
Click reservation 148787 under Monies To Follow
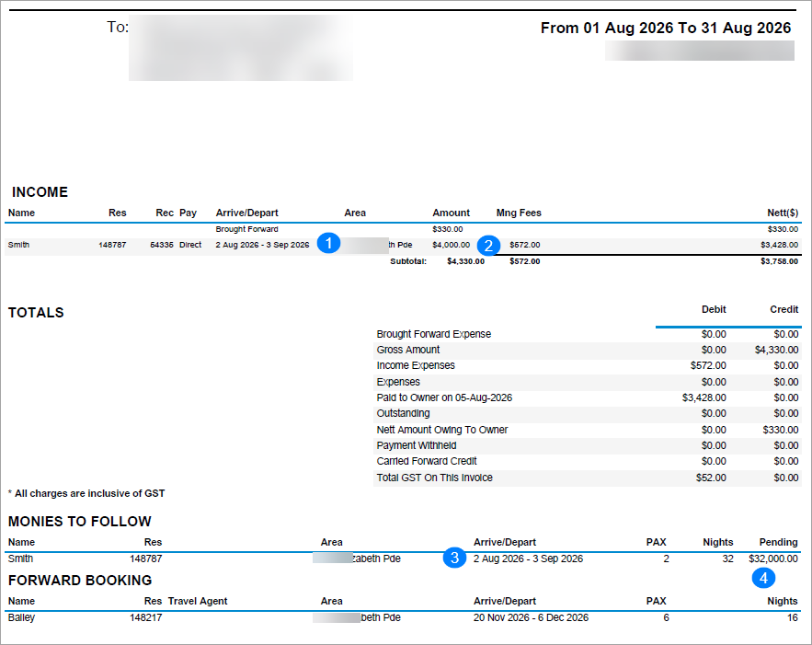point(146,559)
